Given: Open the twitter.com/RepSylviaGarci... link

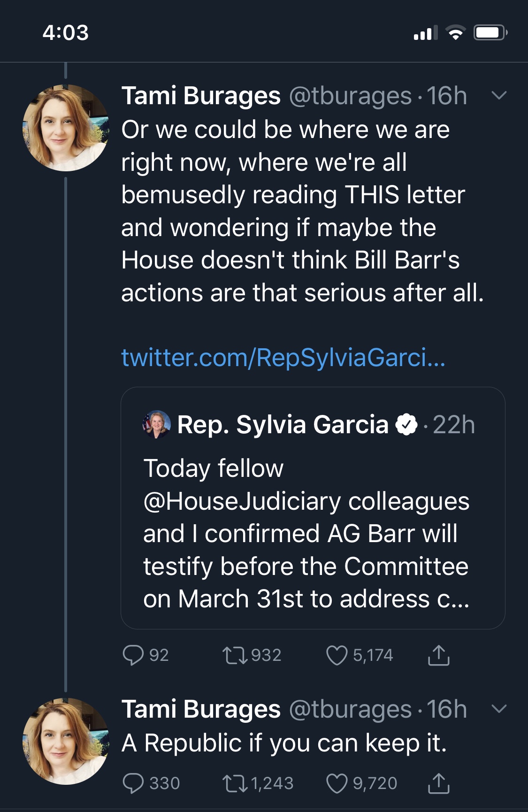Looking at the screenshot, I should [x=283, y=358].
